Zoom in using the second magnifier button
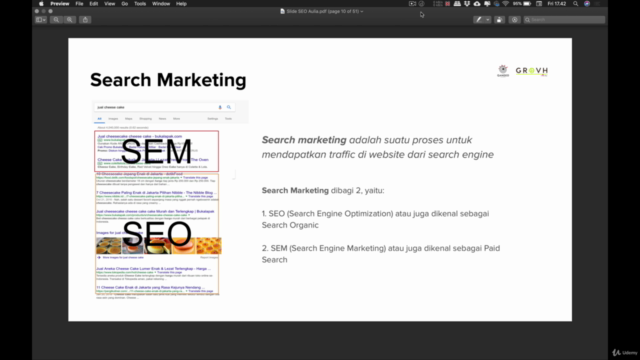This screenshot has height=360, width=640. point(70,20)
